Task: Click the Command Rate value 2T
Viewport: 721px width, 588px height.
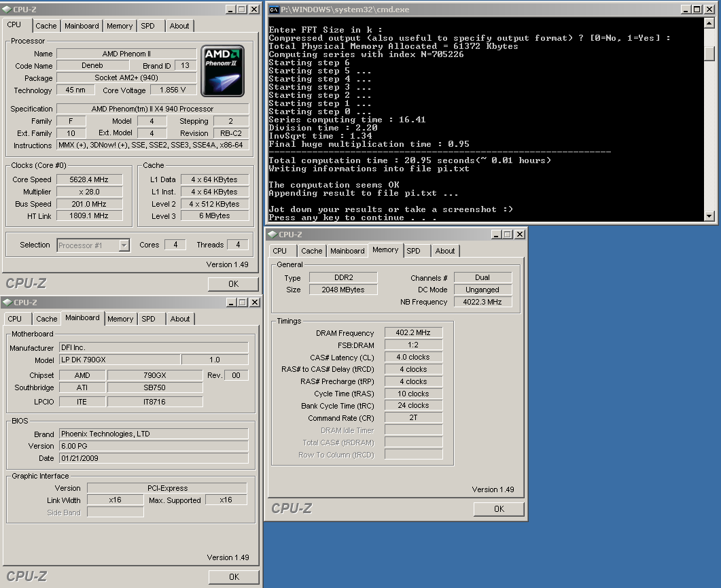Action: [x=413, y=418]
